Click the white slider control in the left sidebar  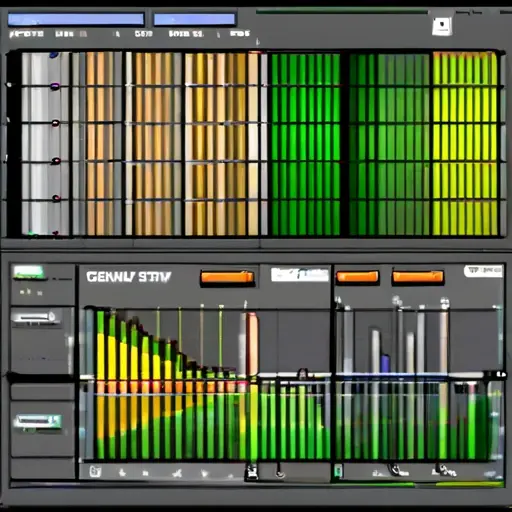[34, 317]
